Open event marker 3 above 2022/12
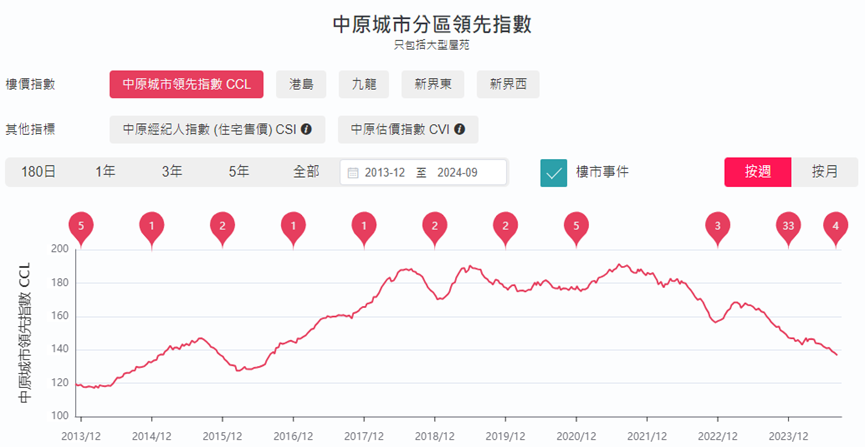The image size is (865, 447). tap(718, 228)
